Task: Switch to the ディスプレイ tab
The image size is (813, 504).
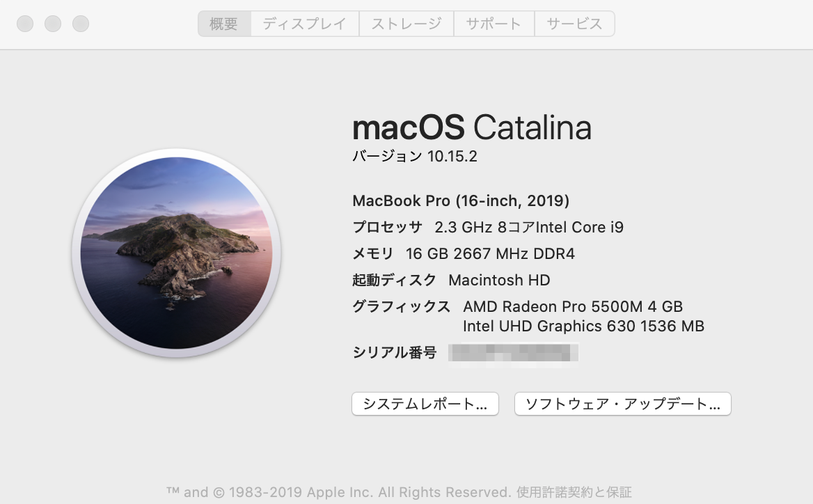Action: coord(305,24)
